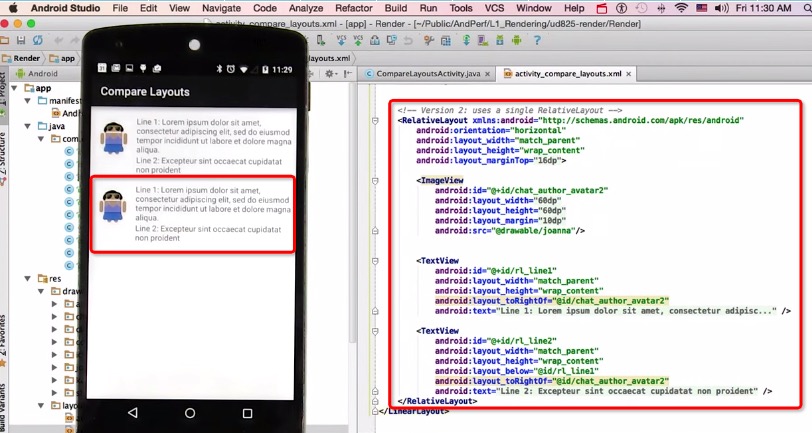Open Project Structure from the toolbar
Screen dimensions: 812x433
point(445,40)
